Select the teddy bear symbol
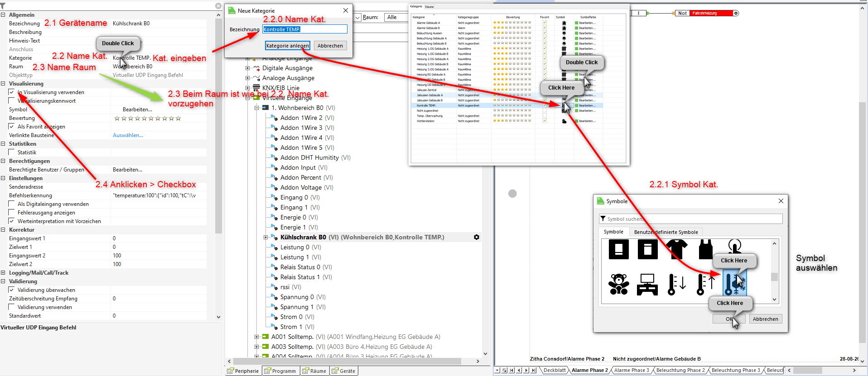Screen dimensions: 868x376 coord(618,284)
